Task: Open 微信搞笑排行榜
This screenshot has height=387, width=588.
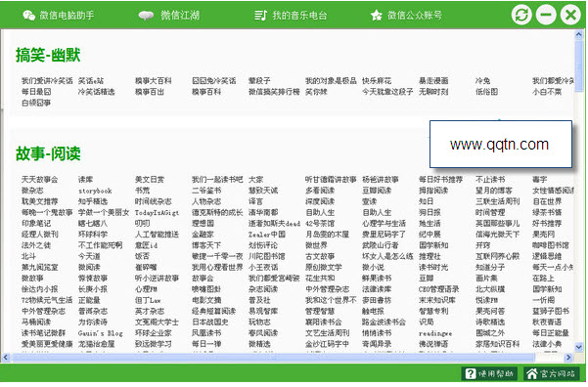Action: click(274, 92)
